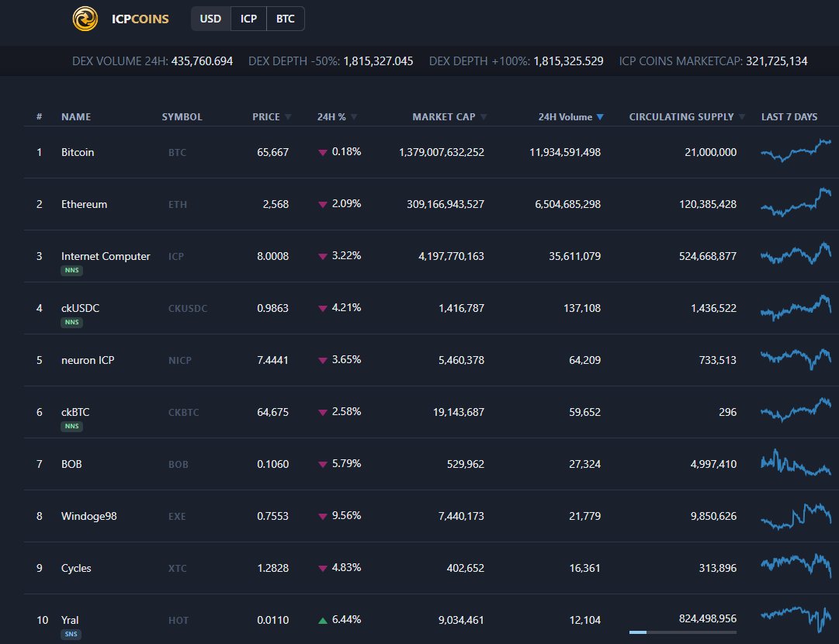The width and height of the screenshot is (839, 644).
Task: Click Ethereum down-trend triangle icon
Action: tap(323, 204)
